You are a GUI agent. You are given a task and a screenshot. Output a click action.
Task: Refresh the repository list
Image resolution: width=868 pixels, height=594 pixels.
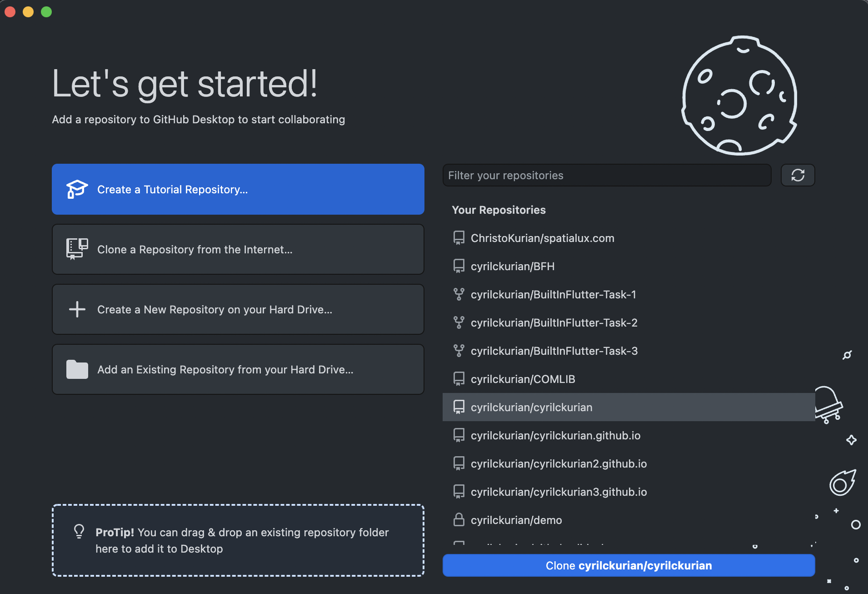pyautogui.click(x=798, y=175)
